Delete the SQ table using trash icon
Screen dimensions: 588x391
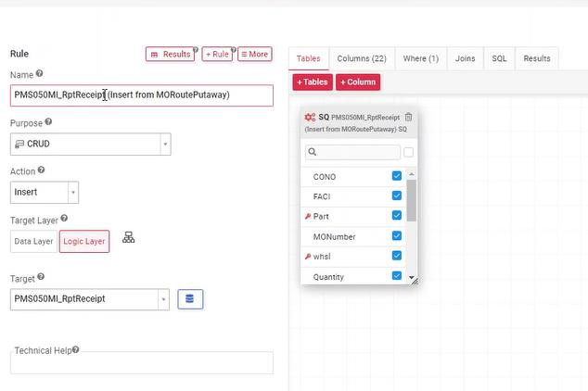(x=409, y=118)
